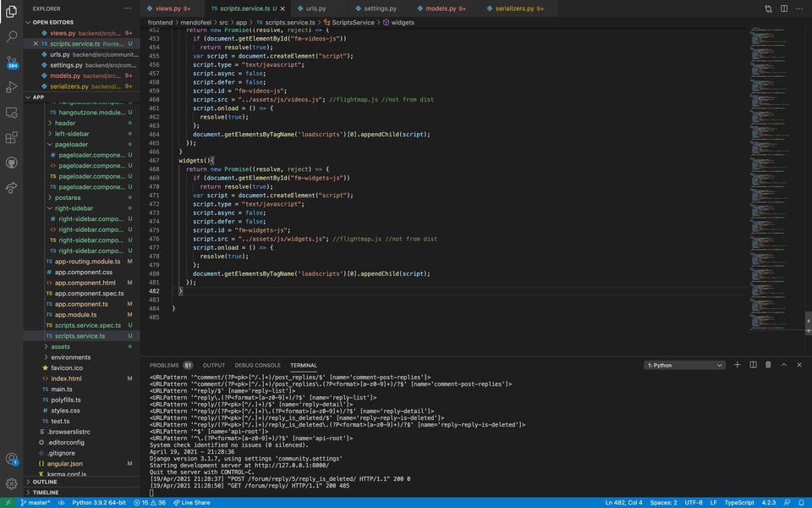This screenshot has height=508, width=812.
Task: Open the Live Share view in activity bar
Action: (x=11, y=188)
